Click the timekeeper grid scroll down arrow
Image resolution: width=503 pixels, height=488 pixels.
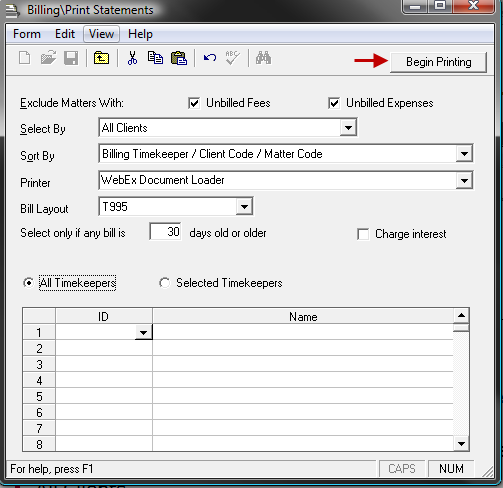coord(461,444)
